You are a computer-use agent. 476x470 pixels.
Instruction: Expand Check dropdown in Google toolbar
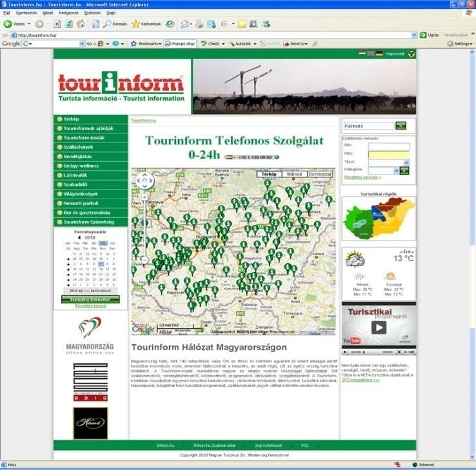[223, 44]
